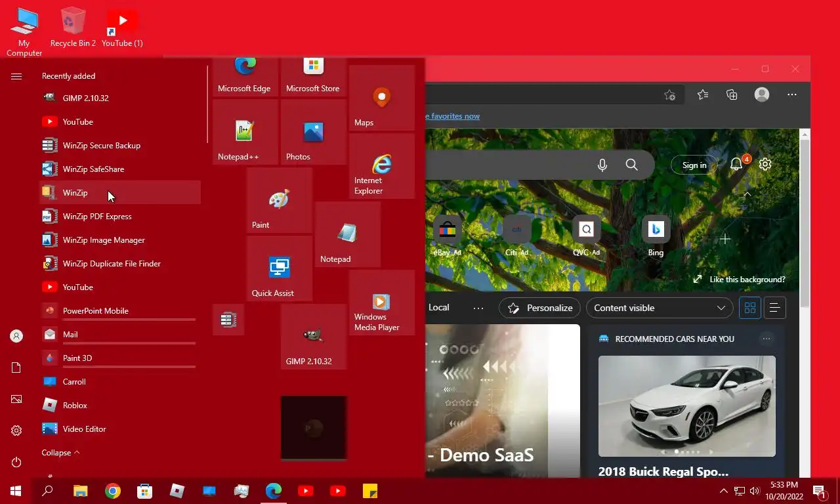This screenshot has height=504, width=840.
Task: Open Edge settings and more menu
Action: click(x=792, y=94)
